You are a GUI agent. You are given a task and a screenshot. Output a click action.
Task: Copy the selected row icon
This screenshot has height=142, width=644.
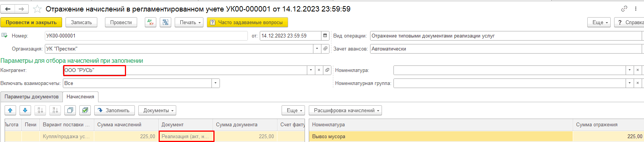[70, 110]
